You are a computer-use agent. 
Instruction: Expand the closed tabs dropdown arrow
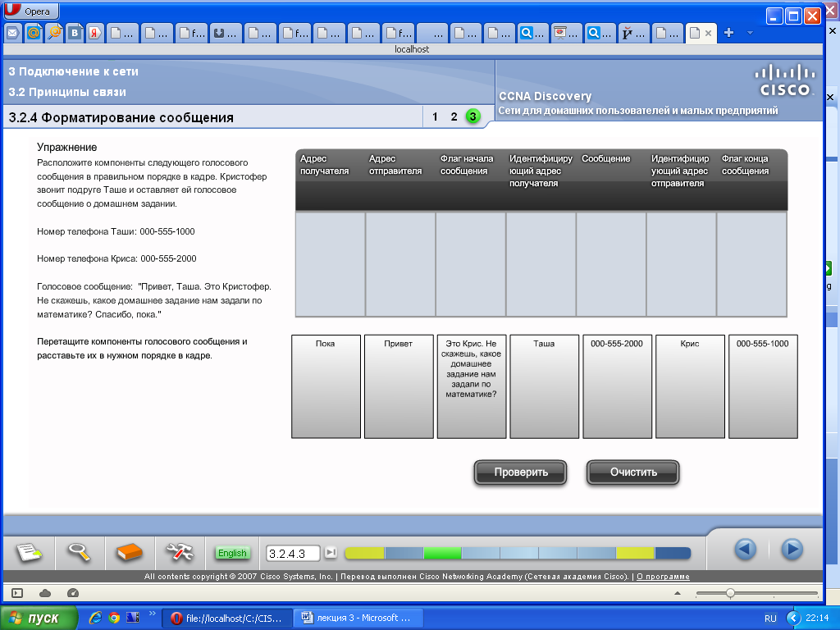pyautogui.click(x=750, y=33)
